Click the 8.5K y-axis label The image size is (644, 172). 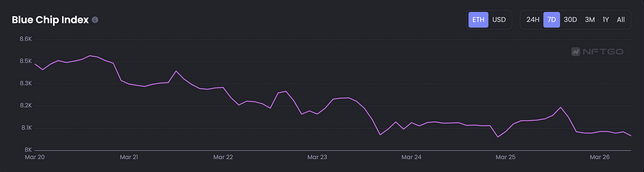coord(25,62)
